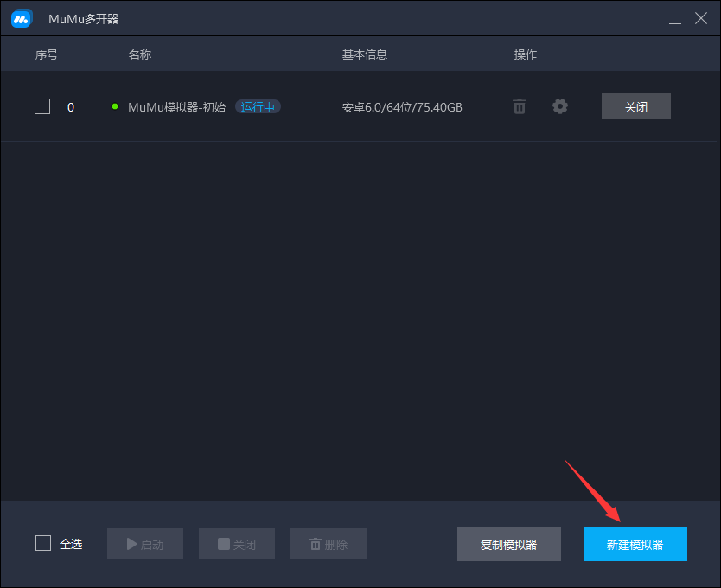Click the 名称 column header

tap(139, 54)
